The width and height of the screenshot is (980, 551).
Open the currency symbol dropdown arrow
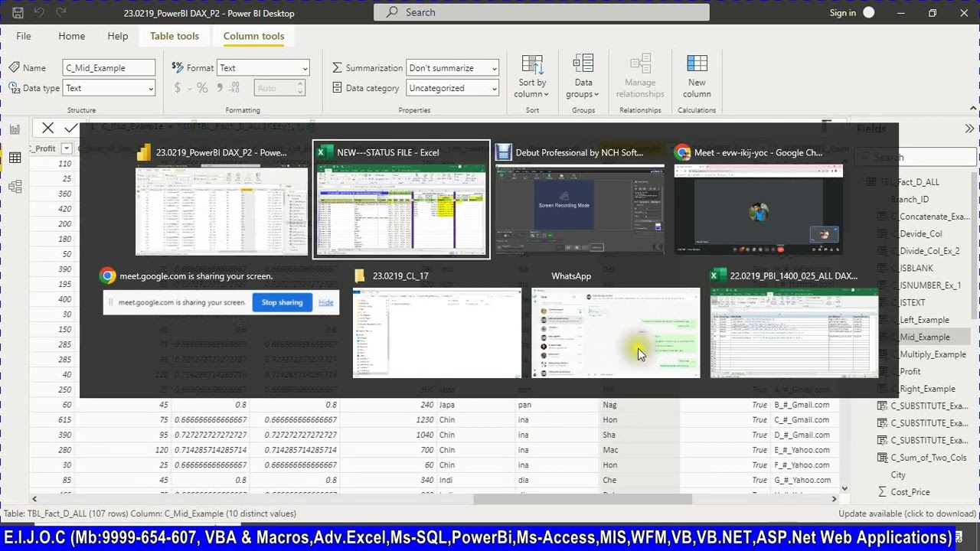point(188,89)
